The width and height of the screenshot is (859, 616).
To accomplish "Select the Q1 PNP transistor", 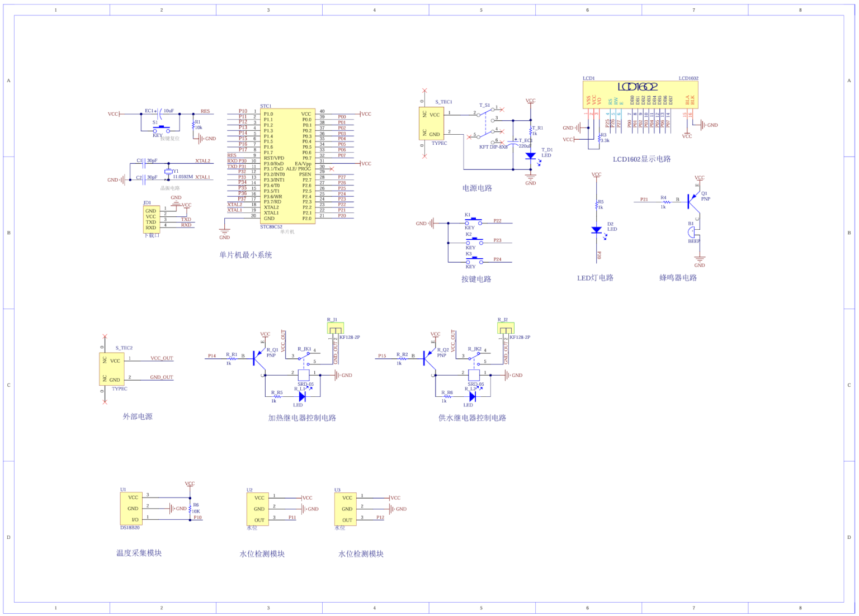I will point(693,201).
